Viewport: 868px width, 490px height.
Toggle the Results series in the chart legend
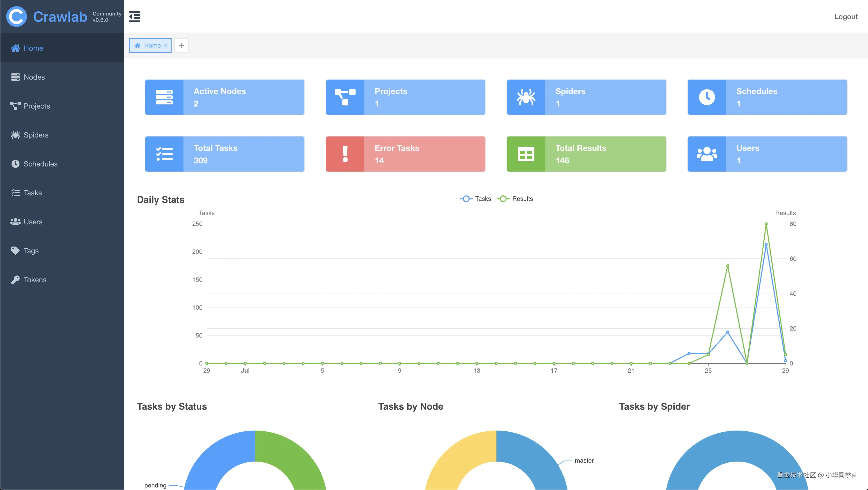515,199
